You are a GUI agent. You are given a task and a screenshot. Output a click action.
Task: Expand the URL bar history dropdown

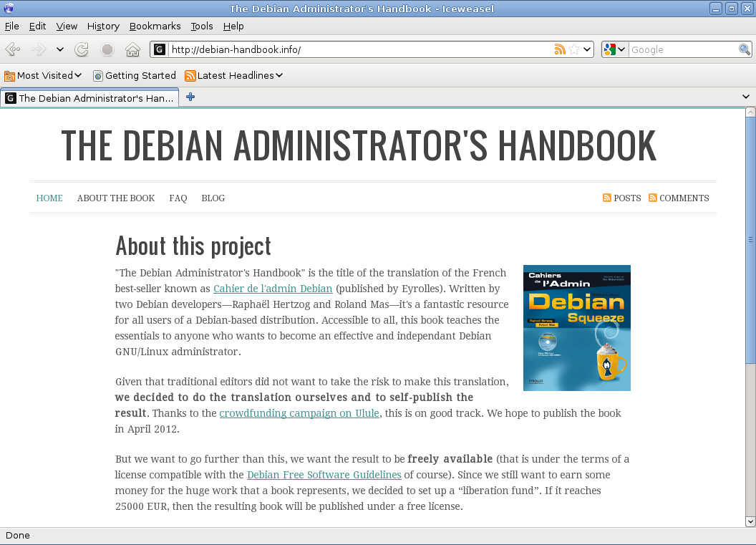click(x=587, y=49)
